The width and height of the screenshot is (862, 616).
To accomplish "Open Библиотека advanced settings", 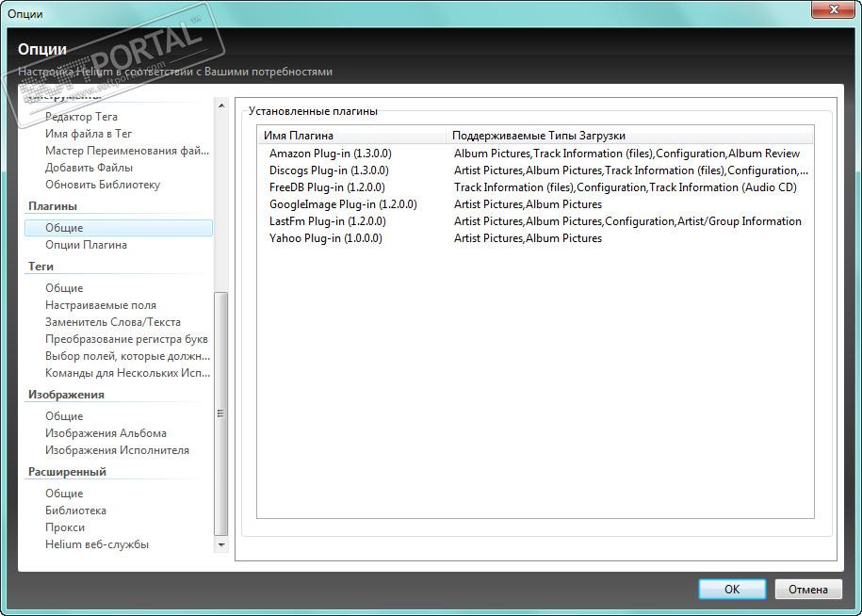I will 75,511.
